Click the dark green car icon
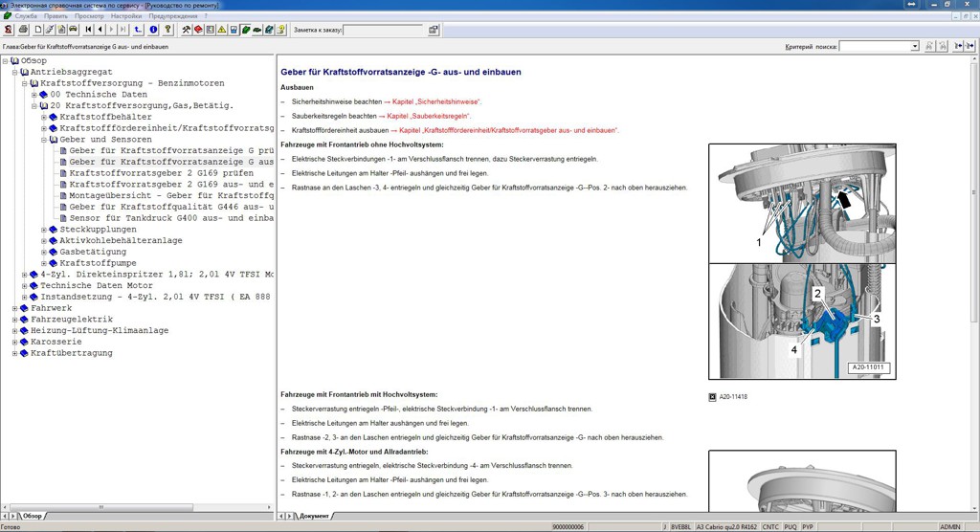The height and width of the screenshot is (532, 980). [x=256, y=30]
